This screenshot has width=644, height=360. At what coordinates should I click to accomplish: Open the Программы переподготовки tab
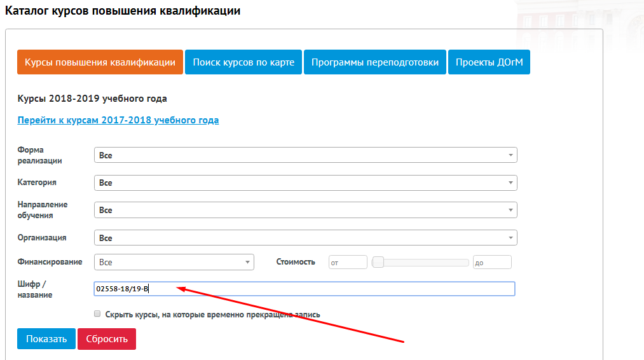point(374,62)
